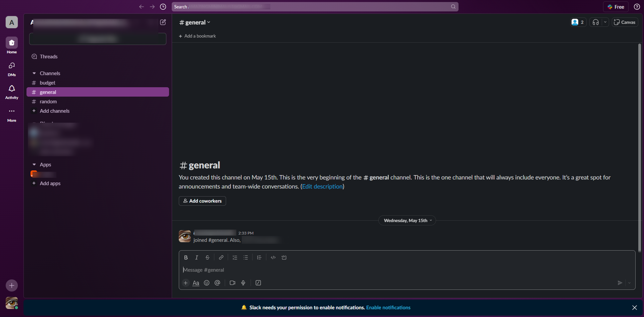Viewport: 644px width, 317px height.
Task: Go back in history with the left arrow
Action: click(142, 7)
